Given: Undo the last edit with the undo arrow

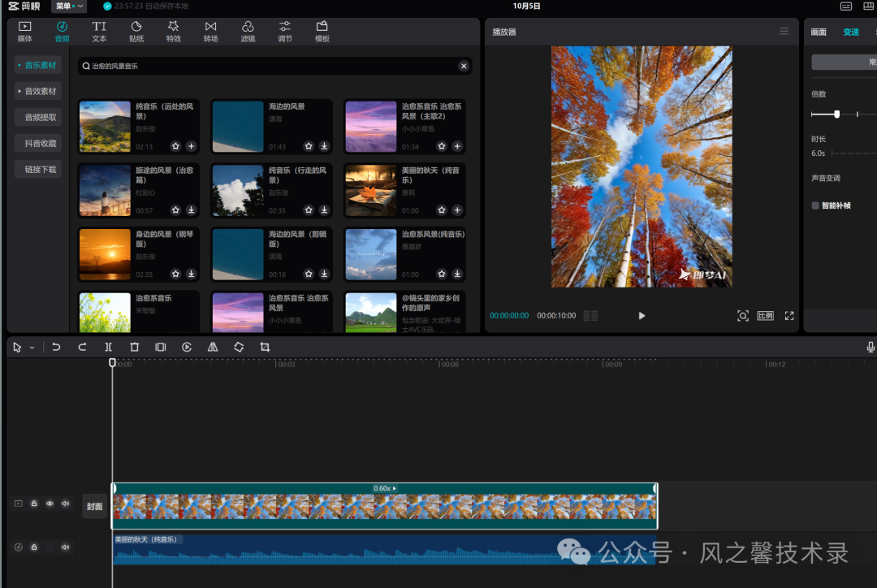Looking at the screenshot, I should [x=56, y=347].
